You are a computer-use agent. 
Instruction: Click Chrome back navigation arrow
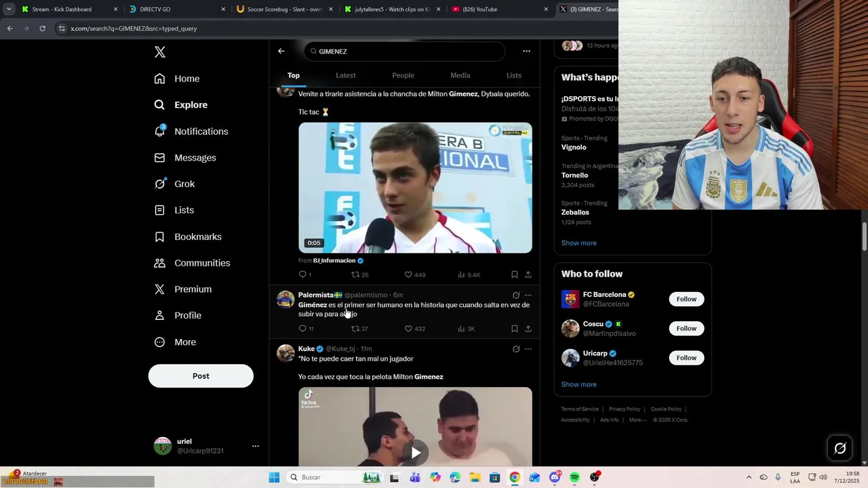point(9,28)
